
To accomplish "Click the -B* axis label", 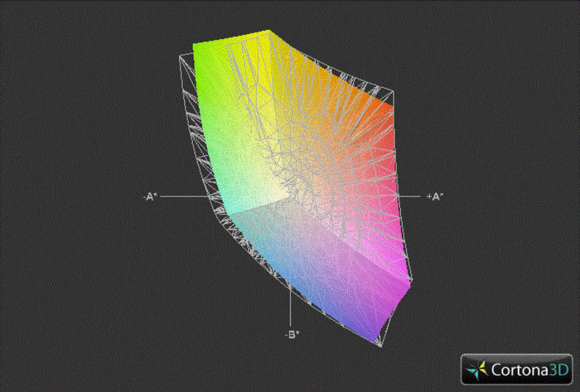I will click(292, 335).
